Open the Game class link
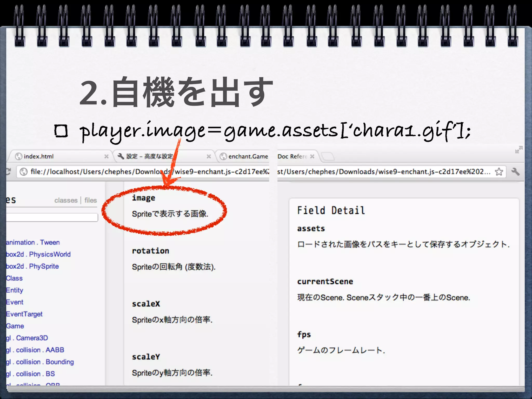The image size is (532, 399). click(15, 326)
